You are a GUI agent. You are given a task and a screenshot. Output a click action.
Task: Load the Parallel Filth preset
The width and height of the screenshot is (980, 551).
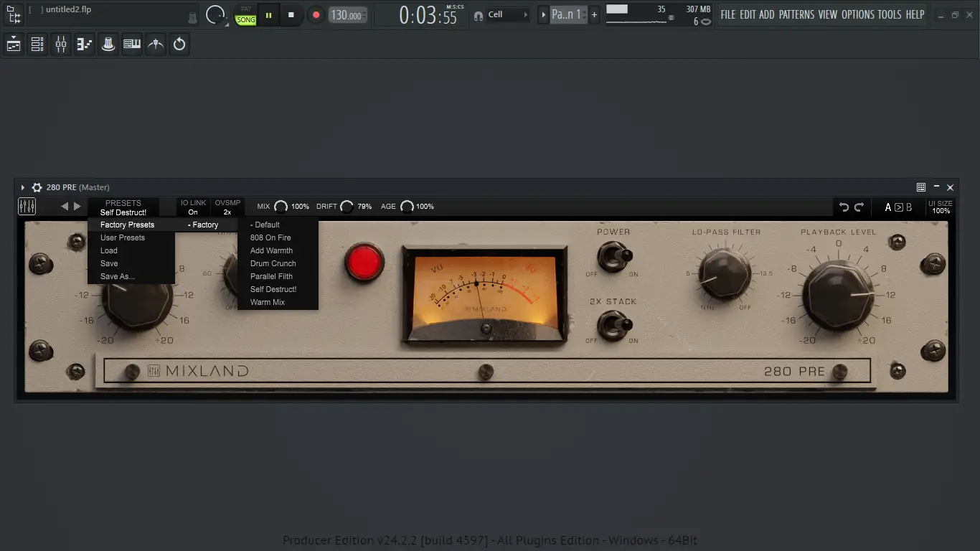click(278, 276)
